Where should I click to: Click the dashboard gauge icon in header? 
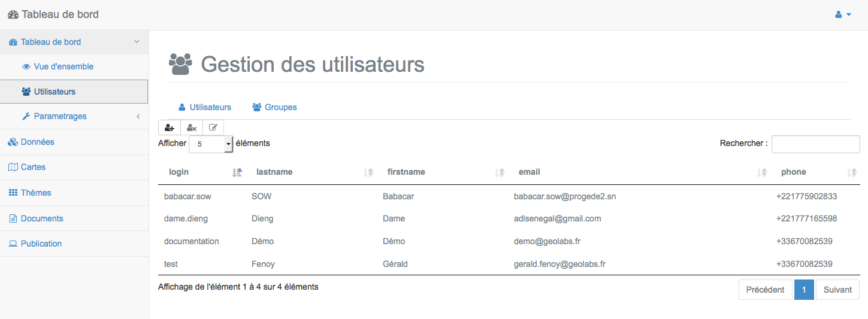13,14
